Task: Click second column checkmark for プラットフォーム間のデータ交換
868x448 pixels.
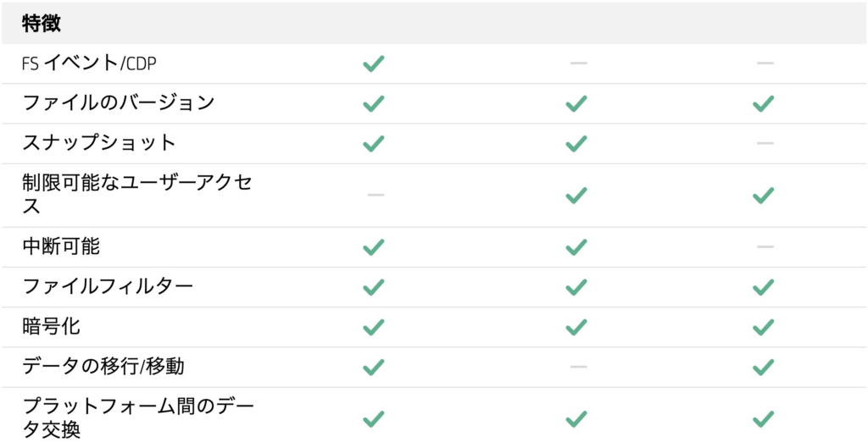Action: pyautogui.click(x=576, y=418)
